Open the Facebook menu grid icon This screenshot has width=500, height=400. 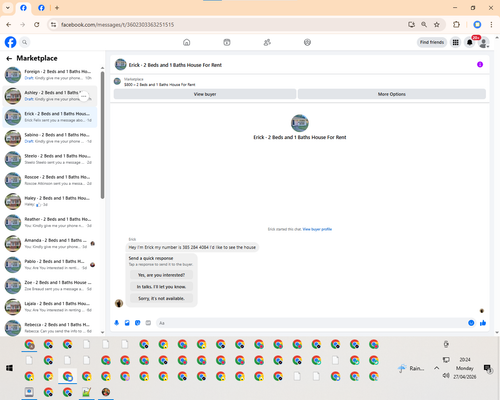pos(455,42)
